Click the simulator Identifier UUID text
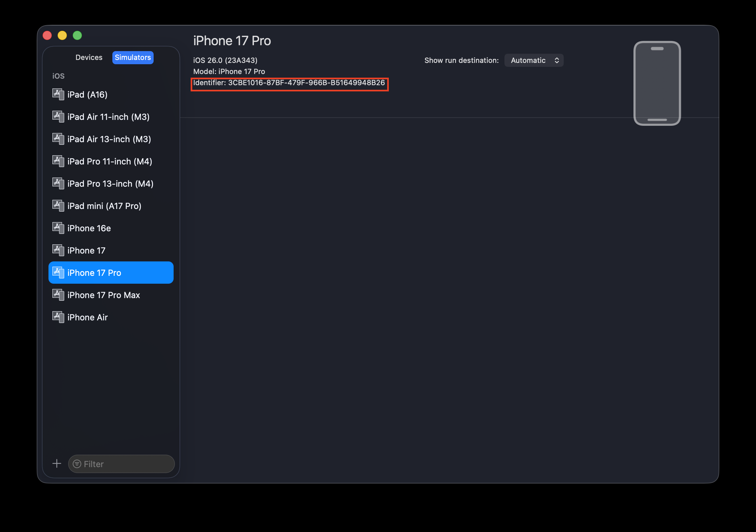 306,83
